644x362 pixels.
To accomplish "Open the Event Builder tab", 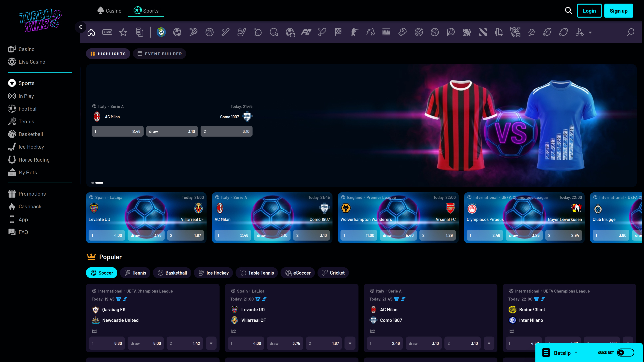I will click(x=160, y=53).
